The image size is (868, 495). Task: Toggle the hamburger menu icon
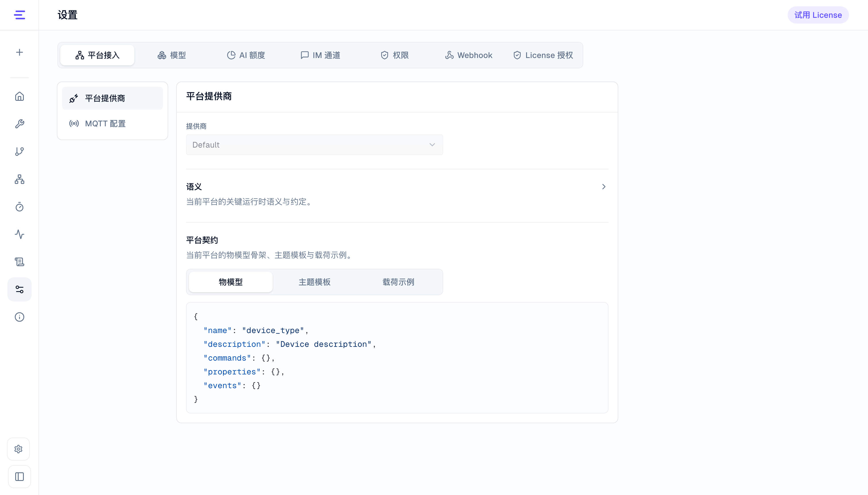(x=19, y=15)
